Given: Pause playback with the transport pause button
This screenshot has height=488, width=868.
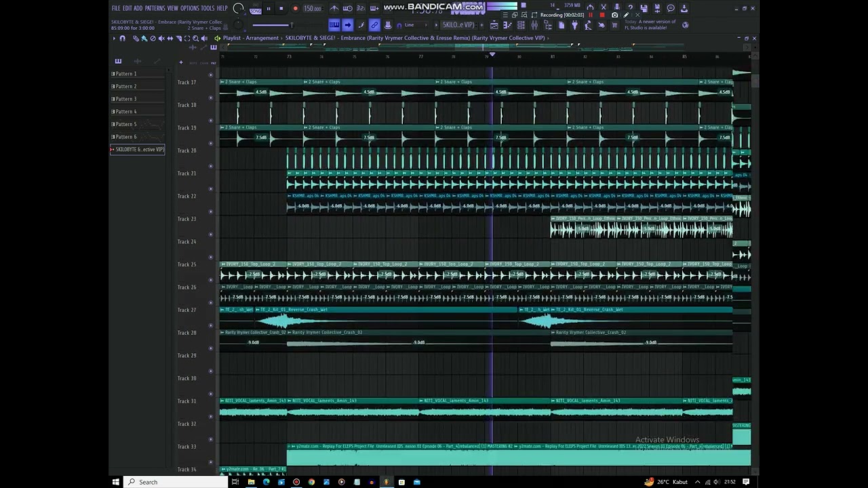Looking at the screenshot, I should point(269,9).
